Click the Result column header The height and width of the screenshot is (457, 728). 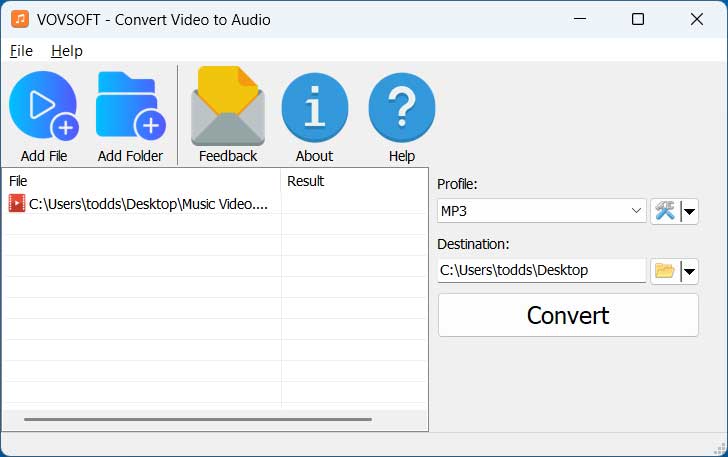click(x=354, y=181)
